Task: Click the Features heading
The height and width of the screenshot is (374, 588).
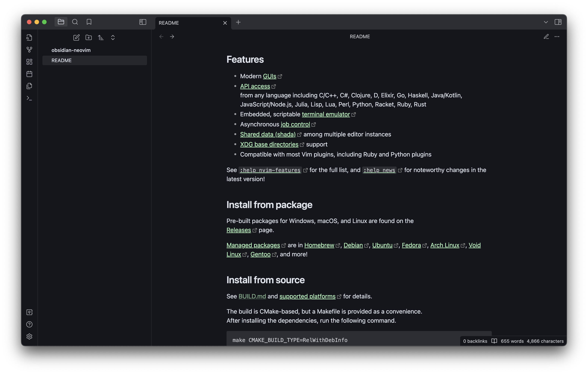Action: pyautogui.click(x=245, y=59)
